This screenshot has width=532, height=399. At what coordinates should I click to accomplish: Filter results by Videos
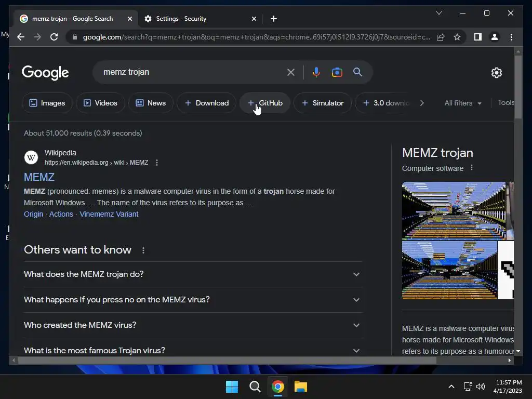tap(100, 103)
